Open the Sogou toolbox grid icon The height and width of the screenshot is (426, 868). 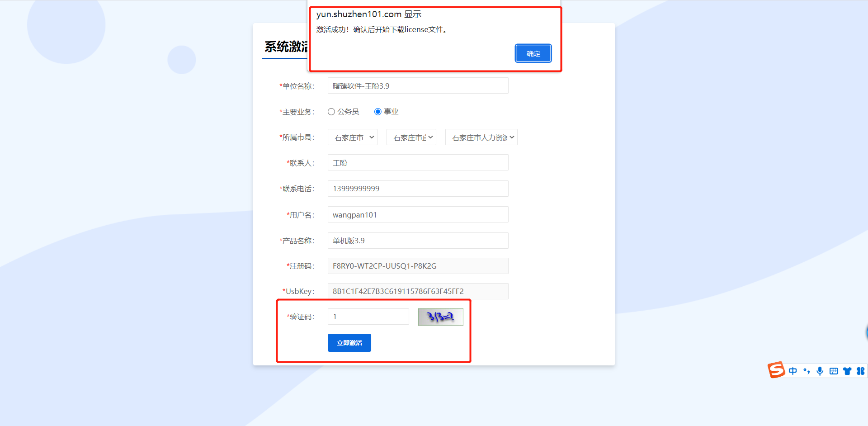[861, 371]
